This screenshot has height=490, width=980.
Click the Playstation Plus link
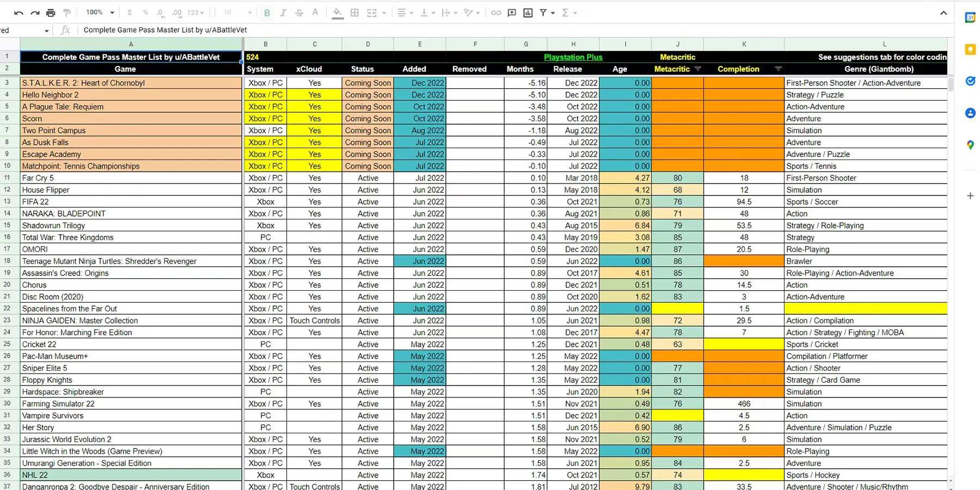(573, 57)
